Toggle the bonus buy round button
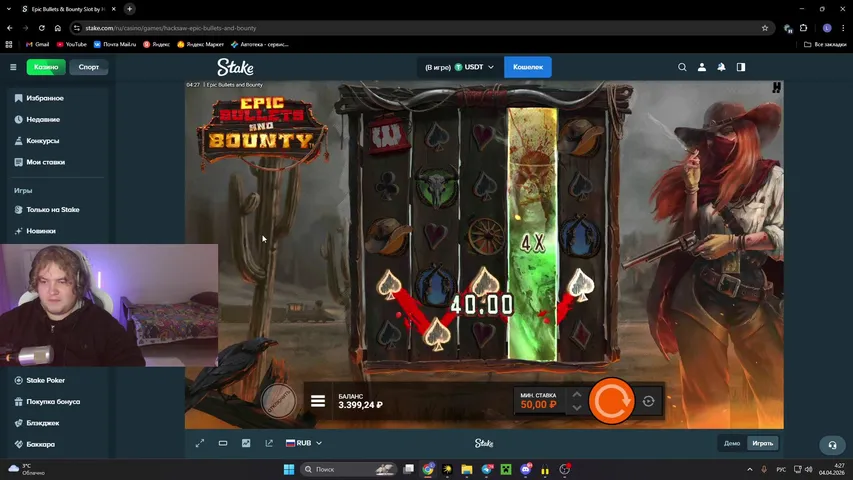The width and height of the screenshot is (853, 480). coord(279,400)
